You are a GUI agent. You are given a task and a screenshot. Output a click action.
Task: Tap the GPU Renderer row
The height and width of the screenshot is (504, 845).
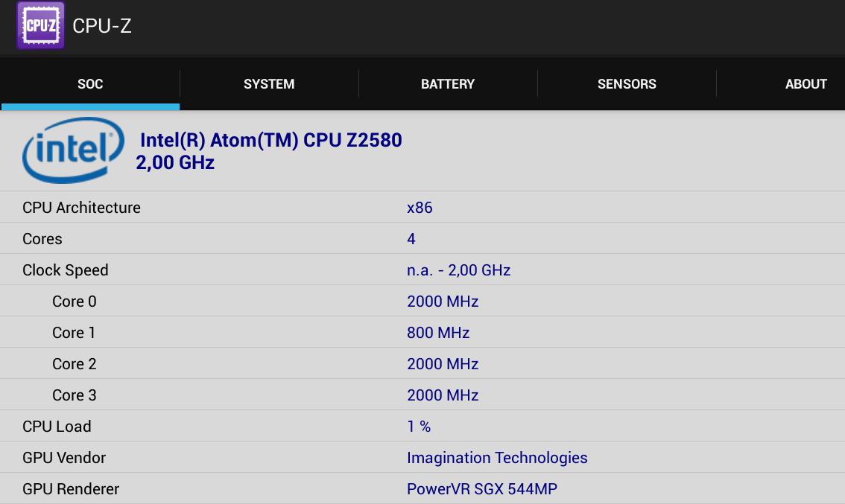(422, 489)
